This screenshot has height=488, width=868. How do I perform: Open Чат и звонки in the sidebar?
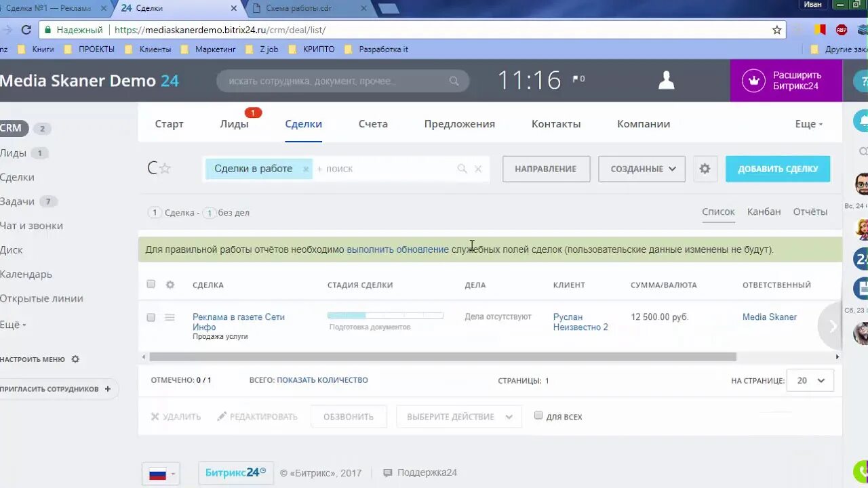[x=31, y=226]
